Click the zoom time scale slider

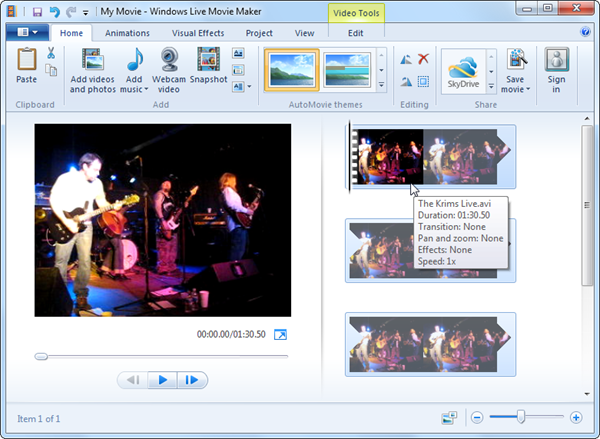tap(521, 417)
